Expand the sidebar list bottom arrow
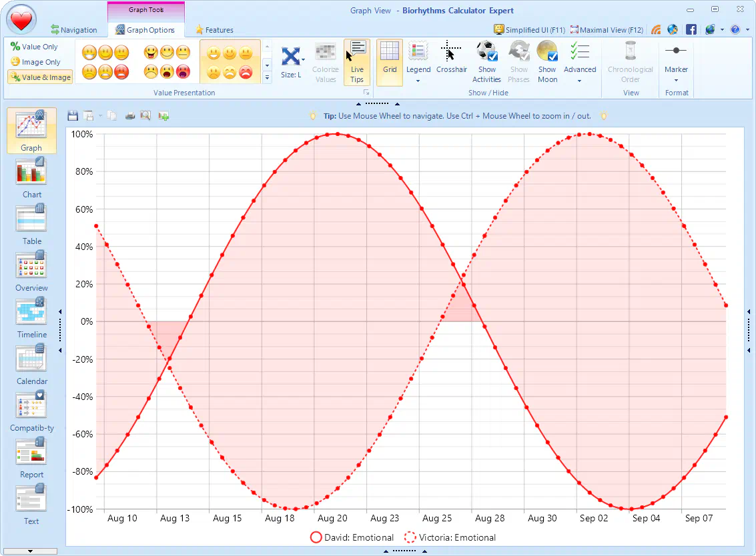 pos(30,551)
